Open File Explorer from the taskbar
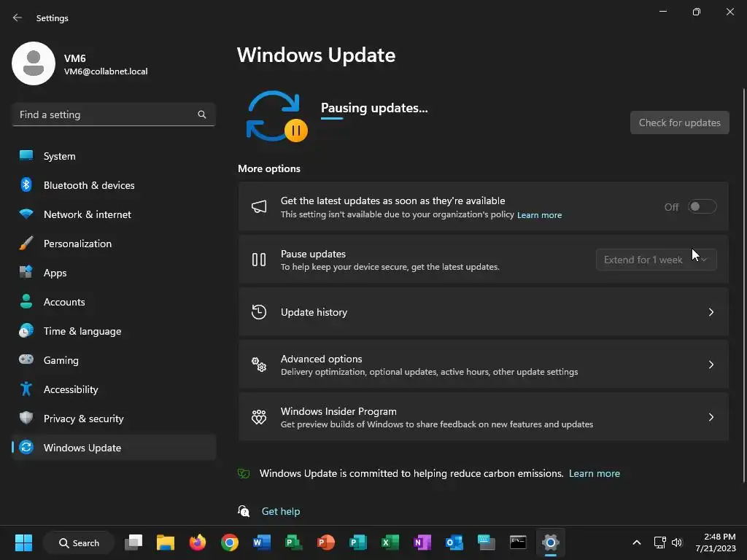747x560 pixels. point(166,542)
